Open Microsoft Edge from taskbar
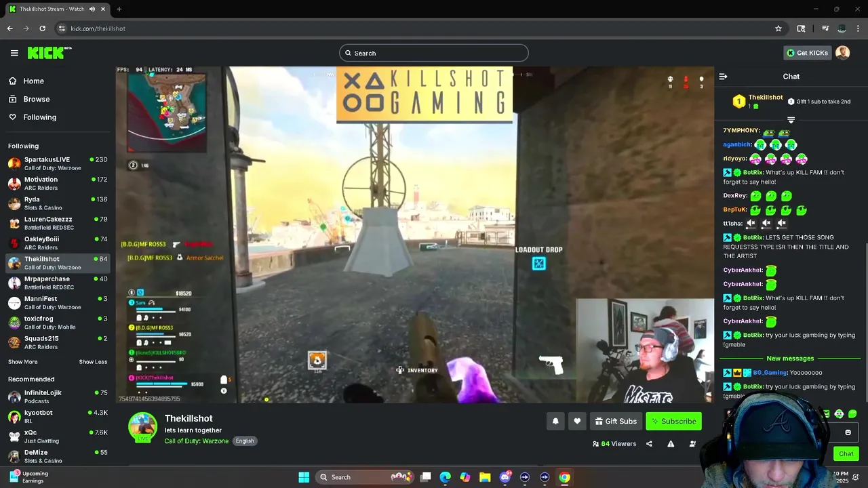The width and height of the screenshot is (868, 488). click(446, 477)
